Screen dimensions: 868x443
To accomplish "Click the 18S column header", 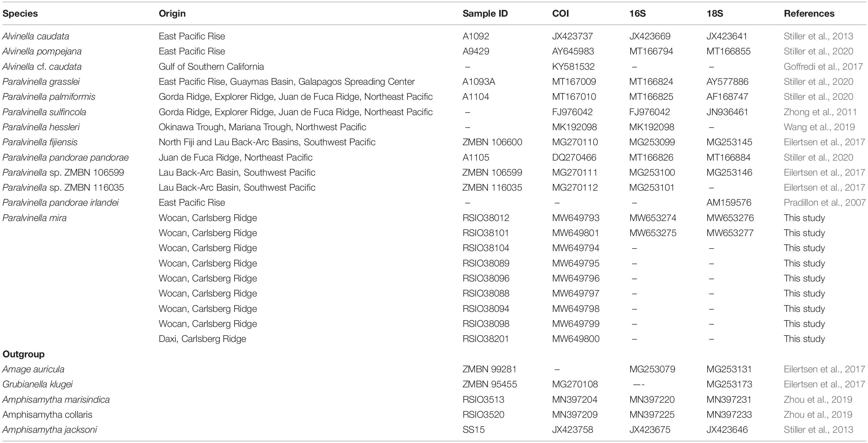I will pos(715,13).
